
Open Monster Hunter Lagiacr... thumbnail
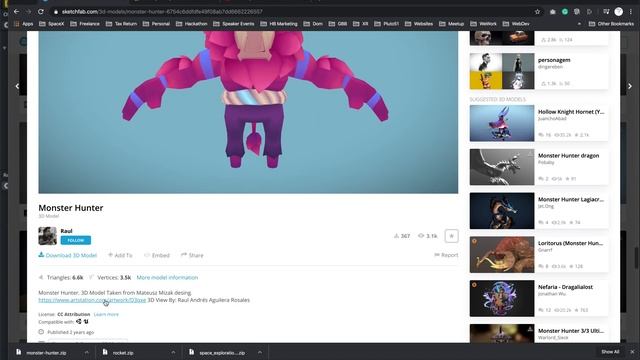[x=502, y=211]
